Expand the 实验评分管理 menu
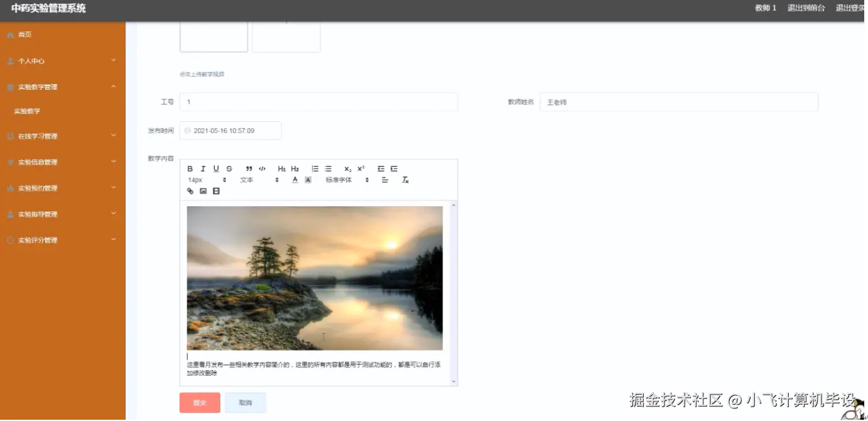Viewport: 868px width, 421px height. click(x=63, y=240)
